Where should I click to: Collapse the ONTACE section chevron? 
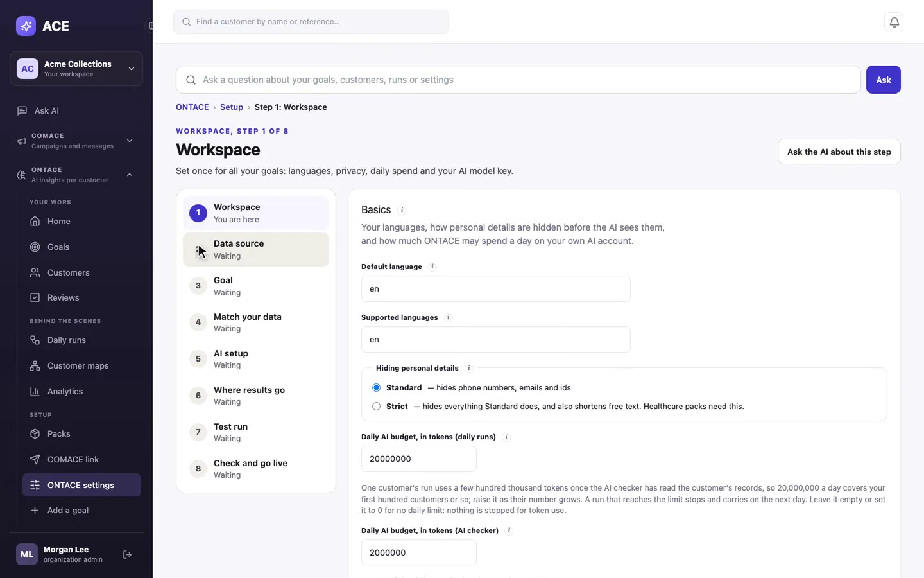(130, 175)
